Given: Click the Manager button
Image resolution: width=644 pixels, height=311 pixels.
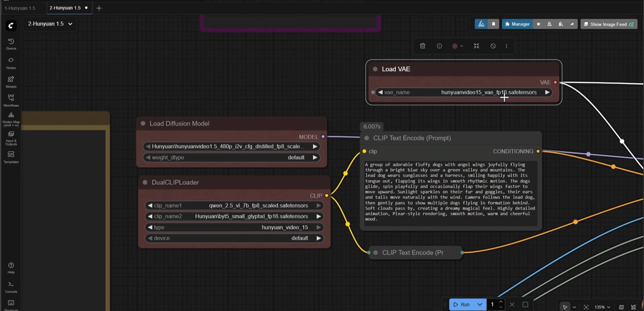Looking at the screenshot, I should (x=517, y=24).
